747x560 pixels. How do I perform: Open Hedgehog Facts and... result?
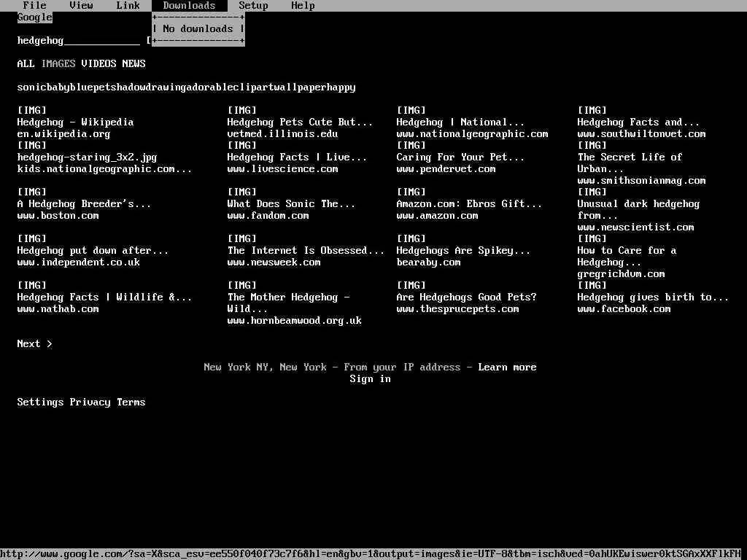point(638,122)
